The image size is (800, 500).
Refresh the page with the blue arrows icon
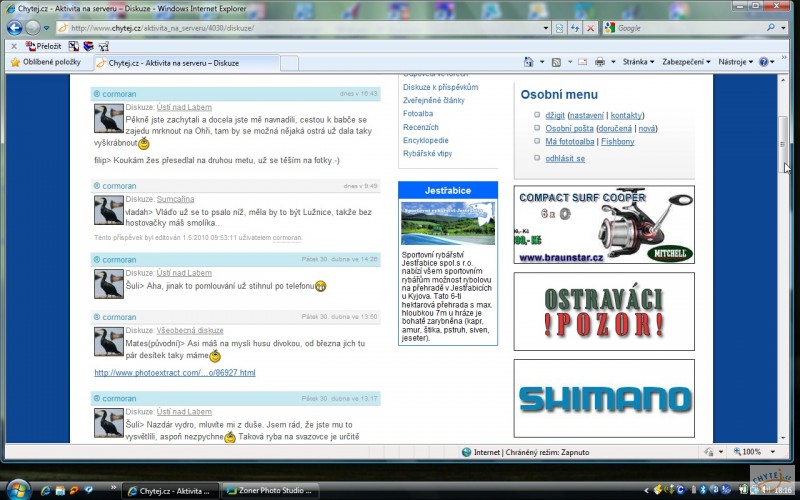pyautogui.click(x=575, y=28)
